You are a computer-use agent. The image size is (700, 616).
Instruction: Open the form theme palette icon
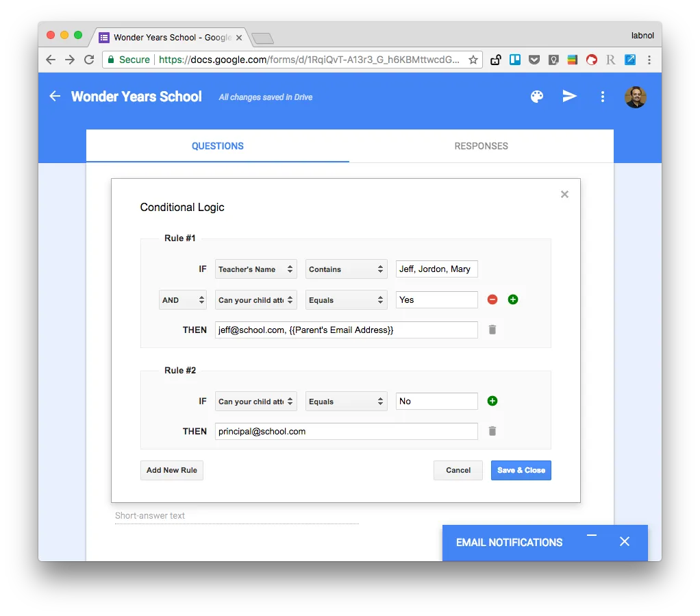(x=537, y=96)
